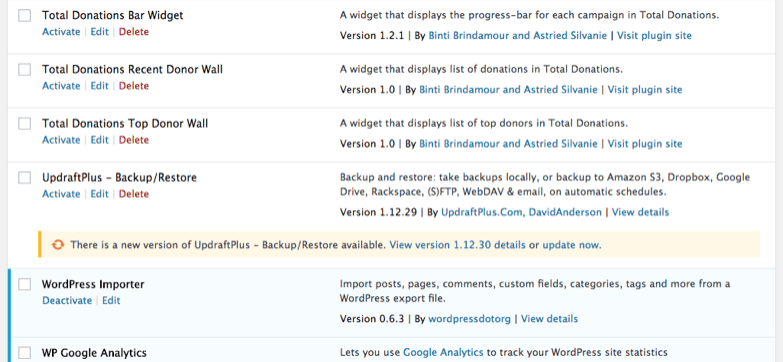
Task: Edit Total Donations Recent Donor Wall
Action: [x=99, y=85]
